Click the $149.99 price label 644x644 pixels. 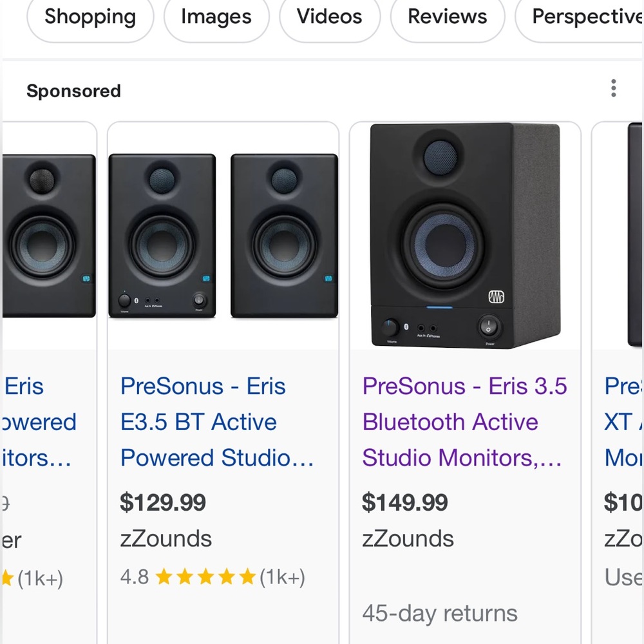(405, 502)
